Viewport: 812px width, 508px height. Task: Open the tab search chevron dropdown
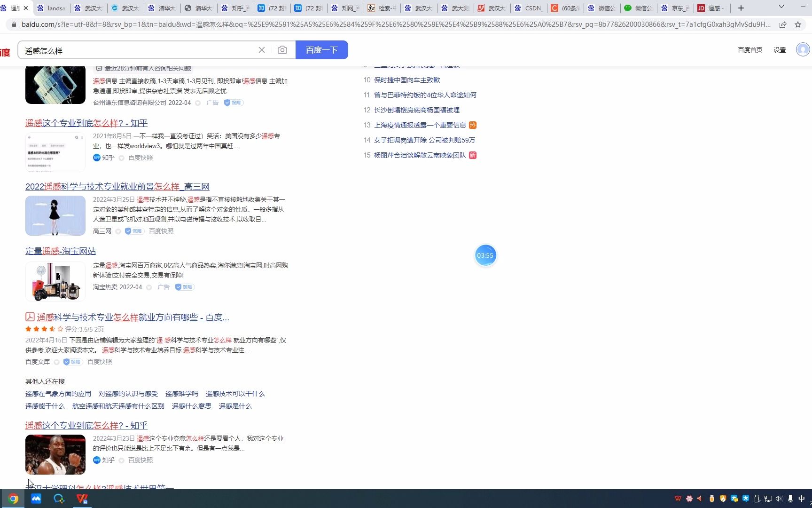(x=781, y=8)
